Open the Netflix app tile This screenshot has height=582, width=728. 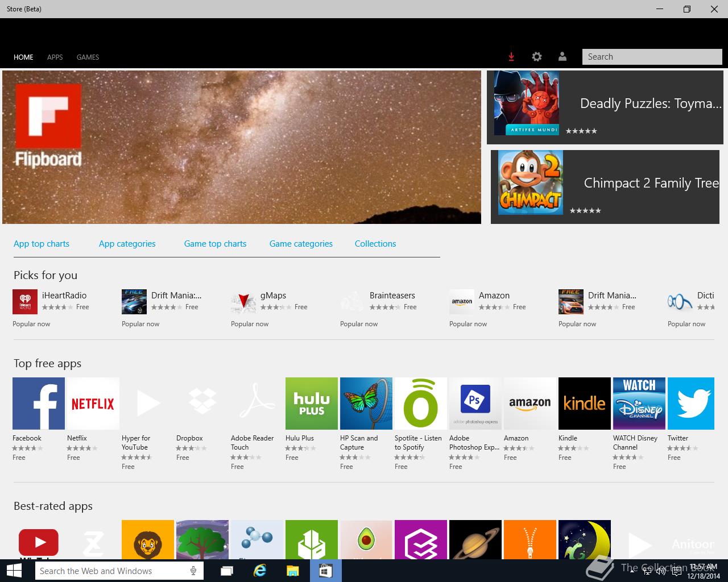click(93, 404)
